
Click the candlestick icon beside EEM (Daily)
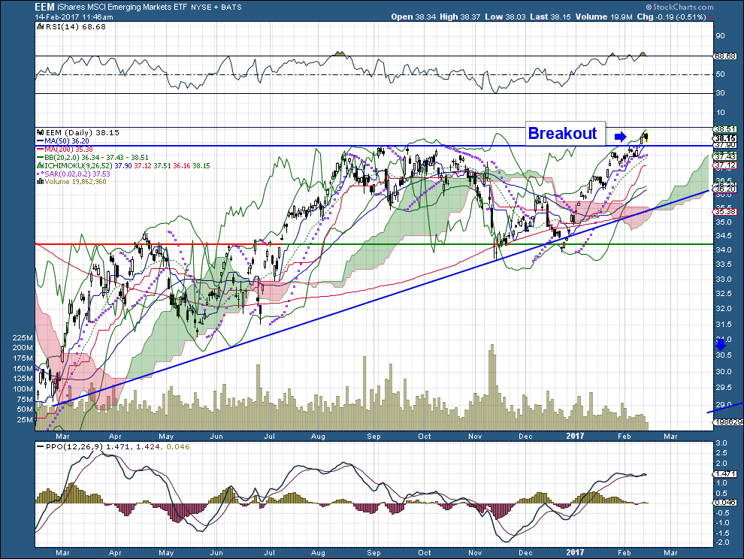(40, 133)
